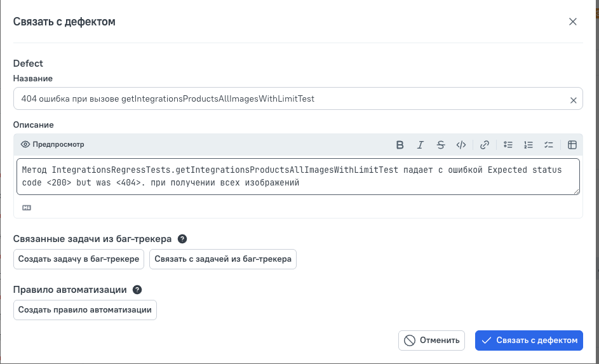Click the description textarea resize handle

[577, 191]
